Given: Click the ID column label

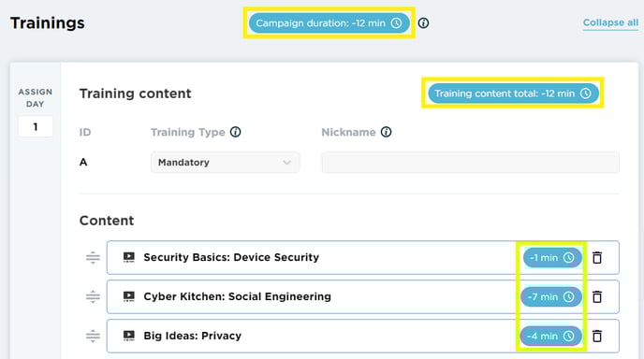Looking at the screenshot, I should 85,132.
